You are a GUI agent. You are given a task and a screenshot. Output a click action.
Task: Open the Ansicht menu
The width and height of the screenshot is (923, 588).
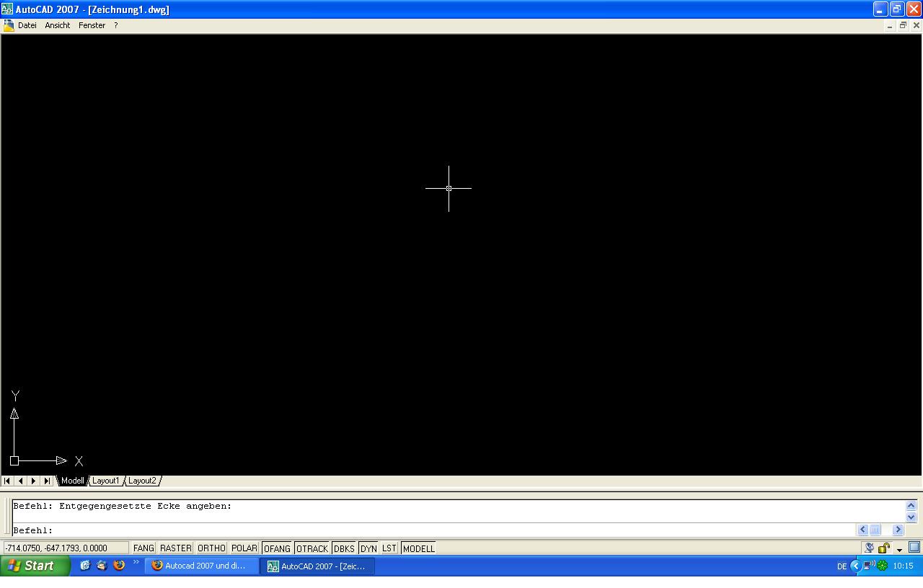click(58, 25)
